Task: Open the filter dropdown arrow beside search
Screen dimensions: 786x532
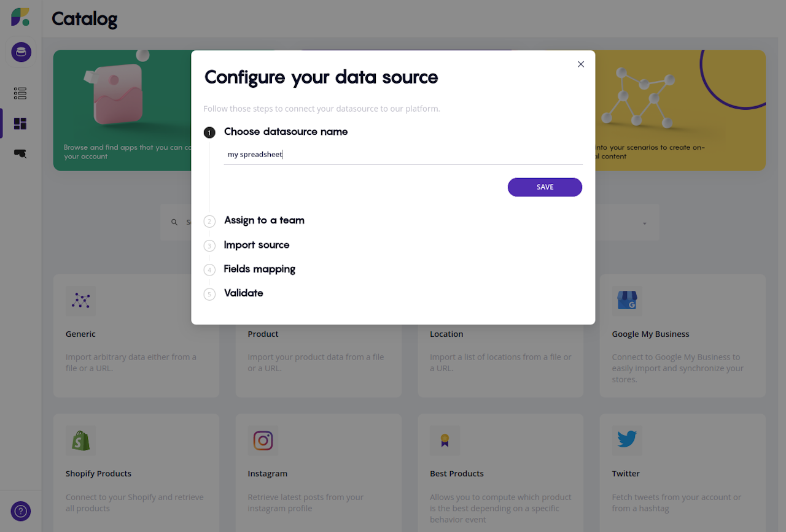Action: [x=645, y=223]
